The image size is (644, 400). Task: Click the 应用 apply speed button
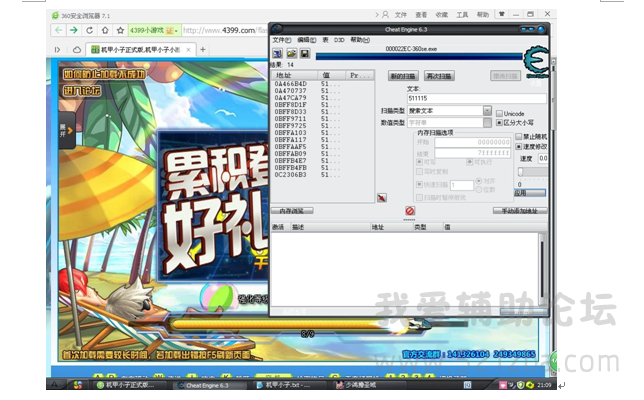coord(530,193)
